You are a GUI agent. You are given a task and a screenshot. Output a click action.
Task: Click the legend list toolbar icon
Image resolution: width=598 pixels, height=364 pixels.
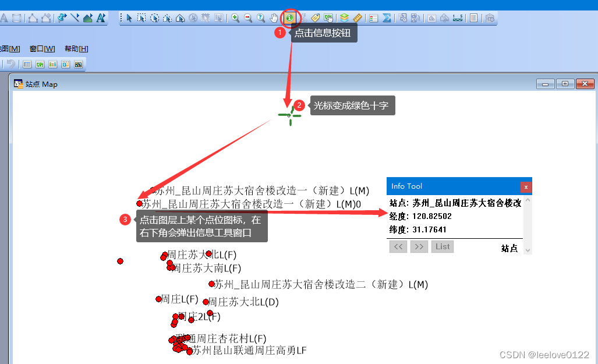(373, 17)
